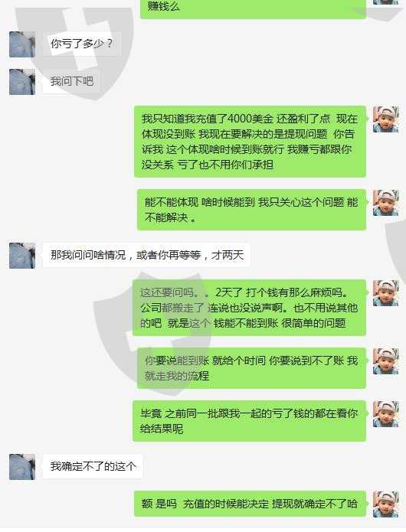The image size is (406, 532).
Task: Click the white bubble "我问下吧"
Action: tap(72, 81)
